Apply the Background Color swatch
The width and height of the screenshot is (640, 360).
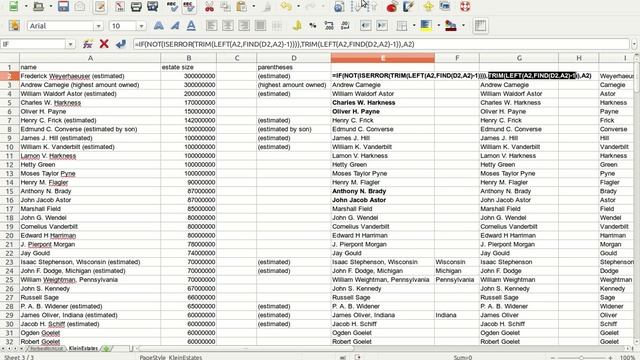426,26
